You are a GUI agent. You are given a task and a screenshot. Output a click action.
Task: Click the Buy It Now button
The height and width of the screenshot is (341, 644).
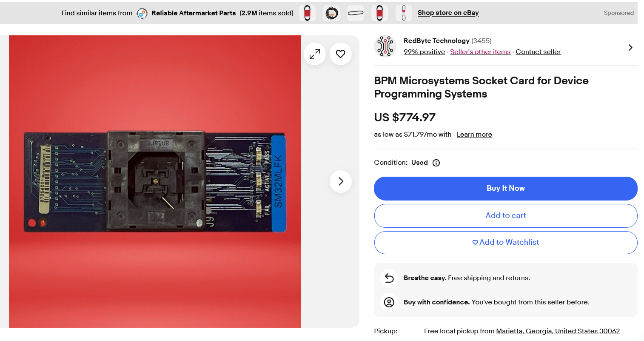coord(506,189)
